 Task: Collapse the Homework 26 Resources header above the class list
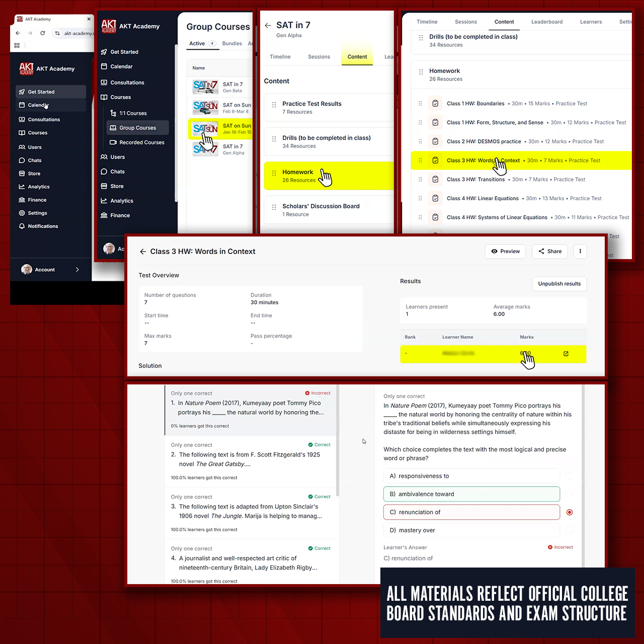(521, 74)
